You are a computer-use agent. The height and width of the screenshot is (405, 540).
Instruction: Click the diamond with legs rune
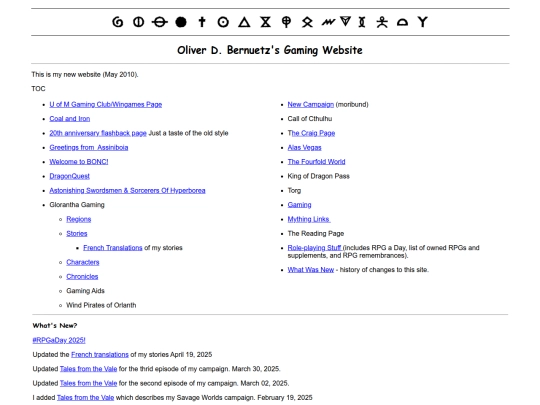307,22
